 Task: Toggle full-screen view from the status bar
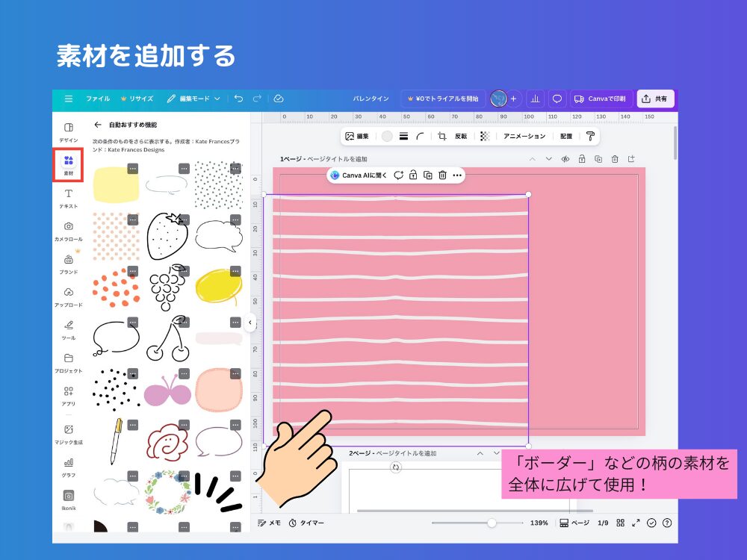tap(637, 523)
